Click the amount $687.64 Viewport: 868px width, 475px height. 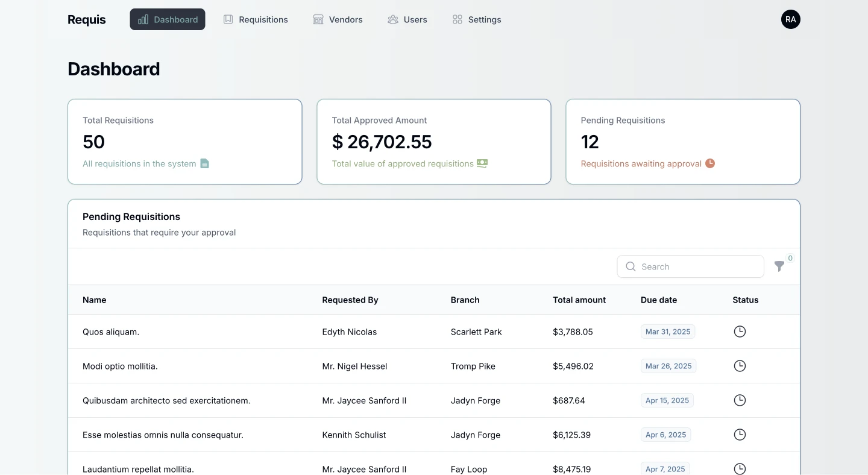coord(569,400)
